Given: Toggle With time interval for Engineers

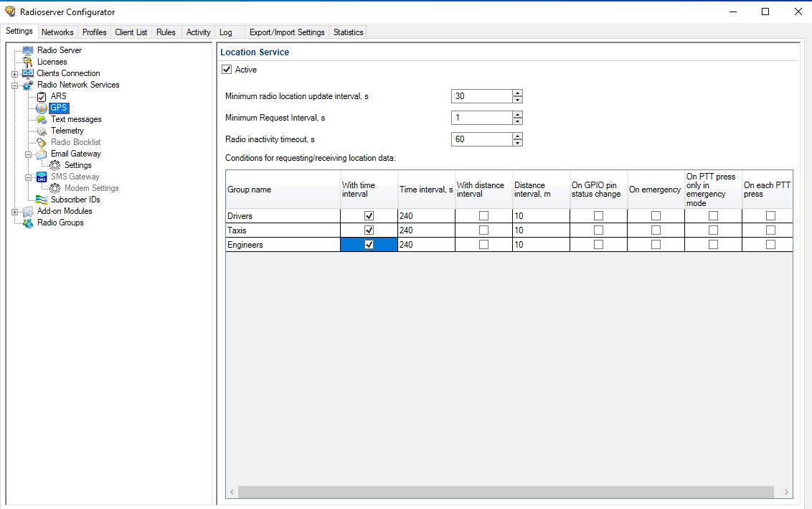Looking at the screenshot, I should 369,245.
